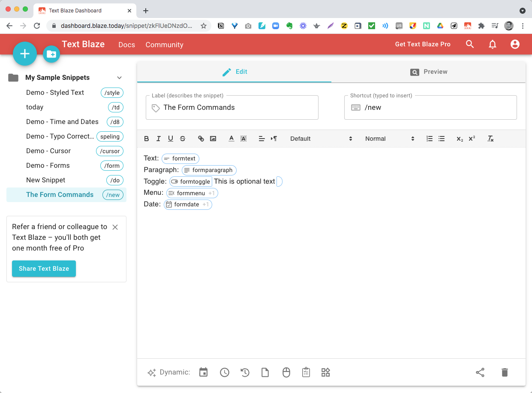The image size is (532, 393).
Task: Insert the dynamic date command
Action: coord(204,372)
